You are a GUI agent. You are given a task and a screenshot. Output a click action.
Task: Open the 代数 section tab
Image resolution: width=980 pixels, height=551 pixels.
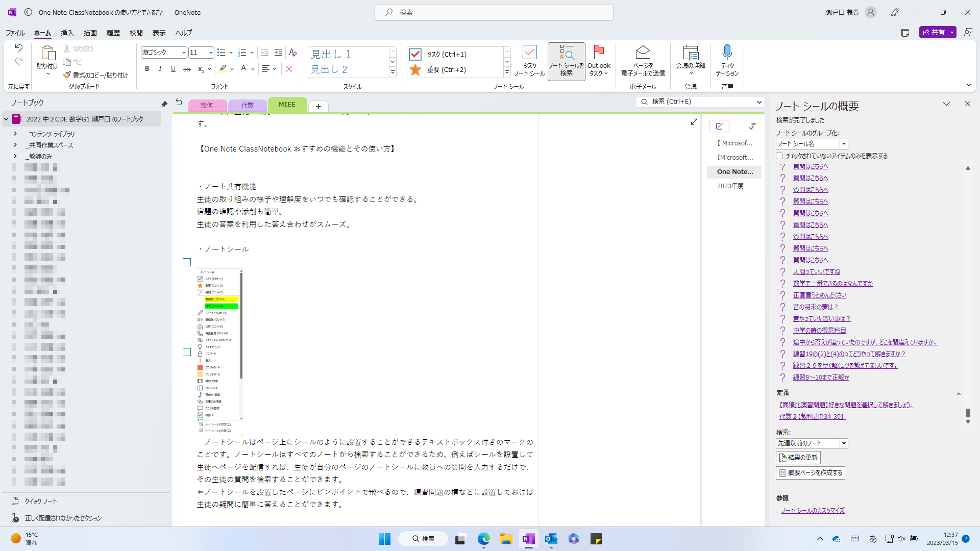[248, 105]
